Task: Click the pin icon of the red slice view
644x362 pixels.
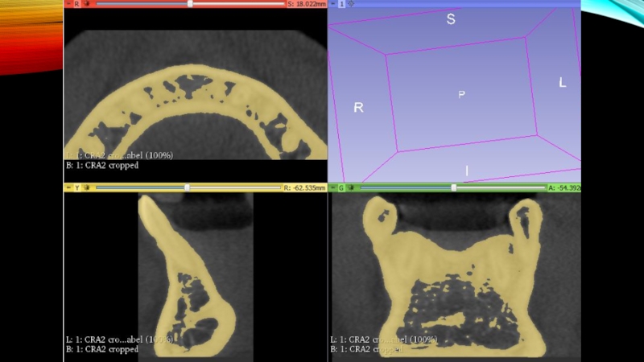Action: 68,4
